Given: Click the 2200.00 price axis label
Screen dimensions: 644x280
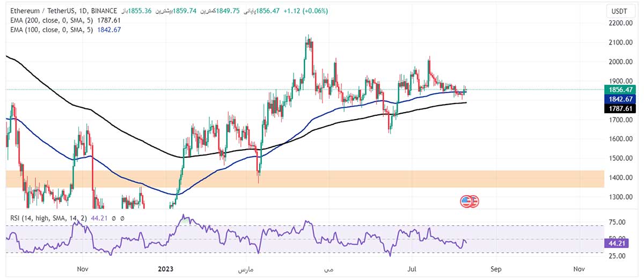Looking at the screenshot, I should 621,23.
